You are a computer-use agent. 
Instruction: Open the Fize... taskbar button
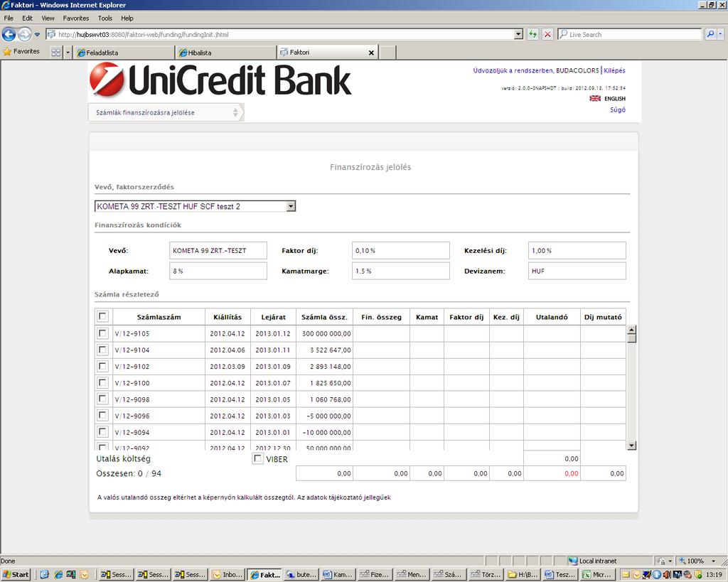pyautogui.click(x=375, y=575)
